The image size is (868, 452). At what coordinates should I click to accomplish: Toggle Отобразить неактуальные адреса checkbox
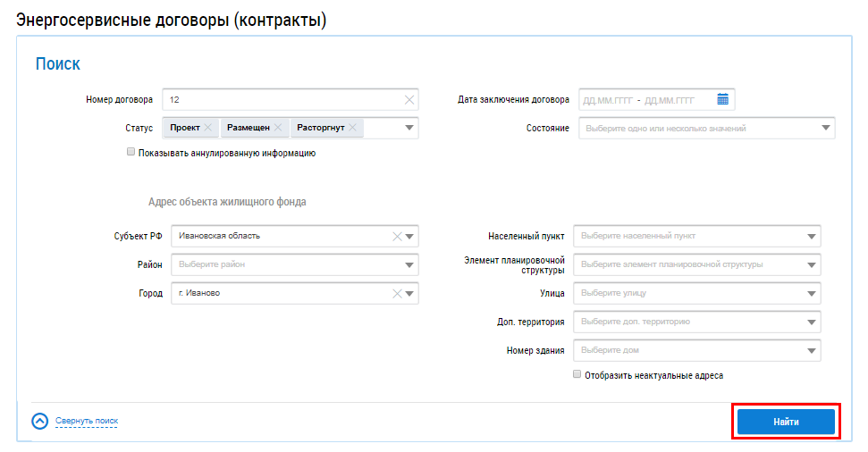[577, 375]
